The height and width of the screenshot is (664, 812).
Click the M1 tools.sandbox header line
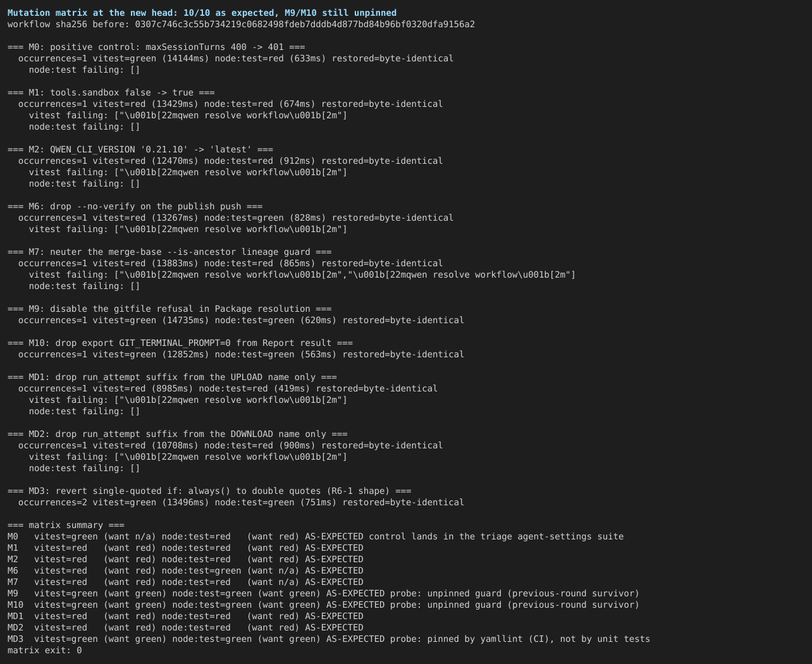(x=111, y=92)
